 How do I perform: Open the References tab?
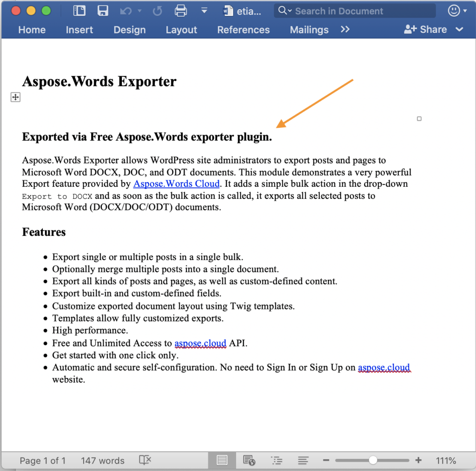click(x=244, y=30)
